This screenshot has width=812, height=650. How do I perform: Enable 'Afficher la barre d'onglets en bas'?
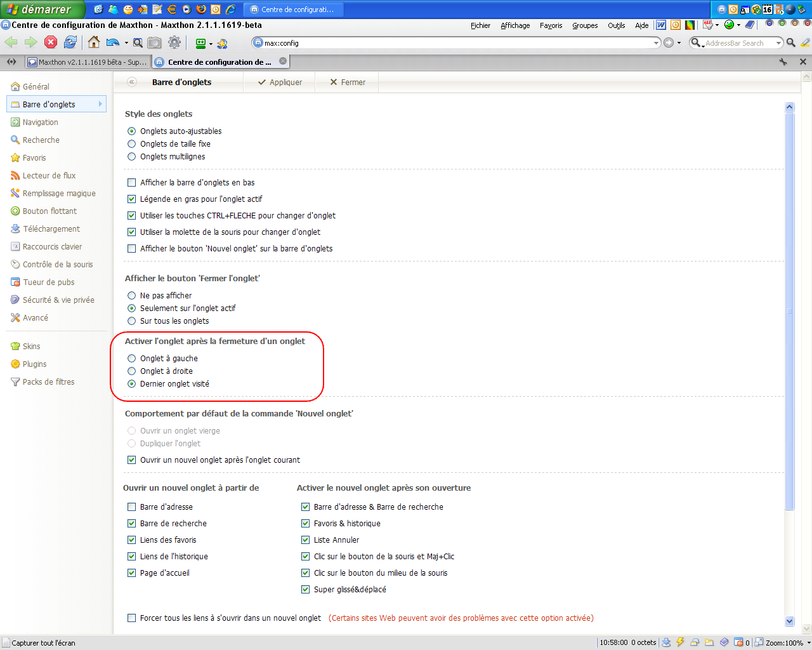click(x=132, y=183)
